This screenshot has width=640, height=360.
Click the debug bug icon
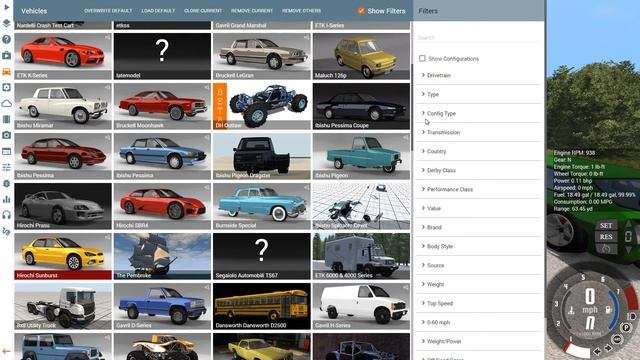point(7,183)
